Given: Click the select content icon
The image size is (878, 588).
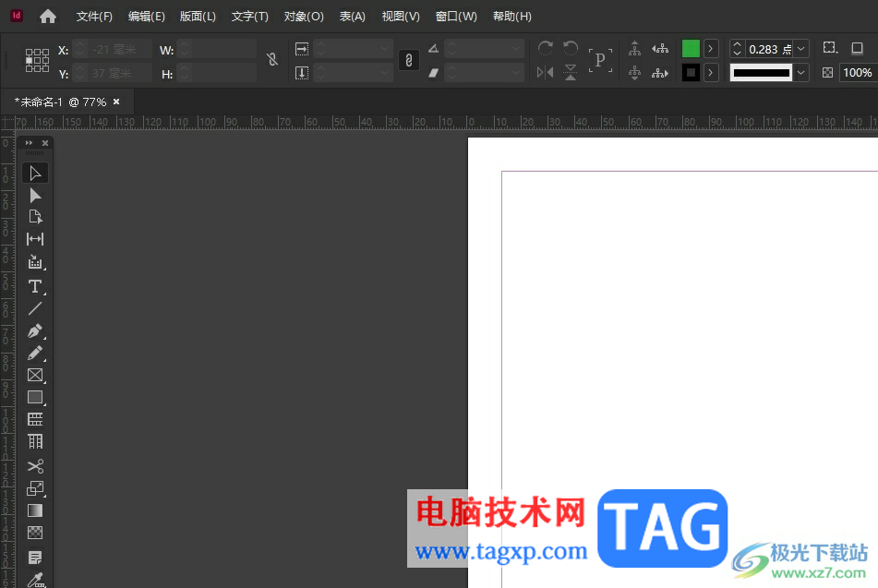Looking at the screenshot, I should coord(634,73).
